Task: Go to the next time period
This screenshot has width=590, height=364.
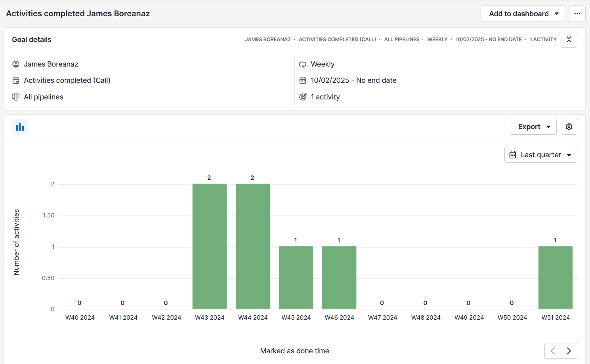Action: click(568, 351)
